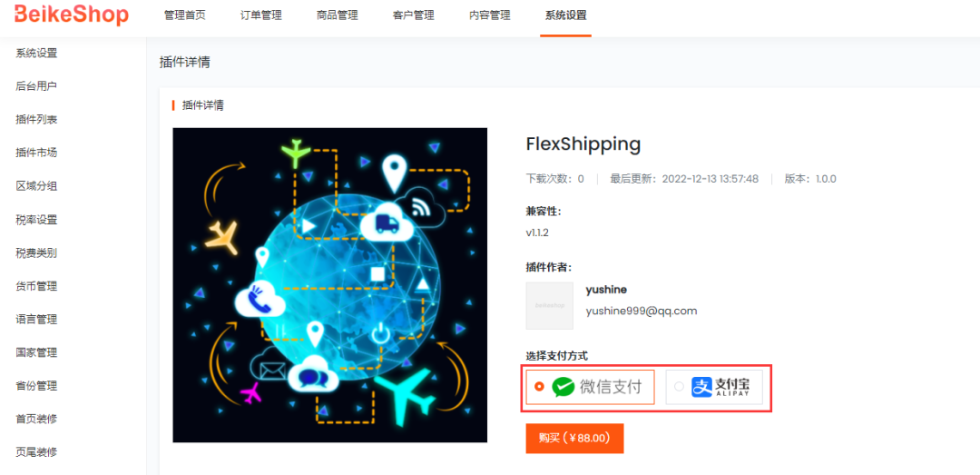Open 插件列表 in the sidebar
The width and height of the screenshot is (980, 475).
tap(37, 120)
